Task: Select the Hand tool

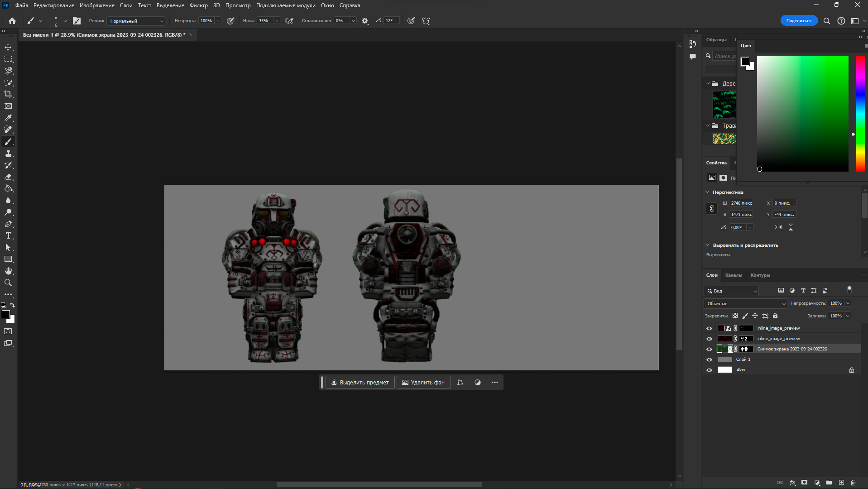Action: click(x=8, y=271)
